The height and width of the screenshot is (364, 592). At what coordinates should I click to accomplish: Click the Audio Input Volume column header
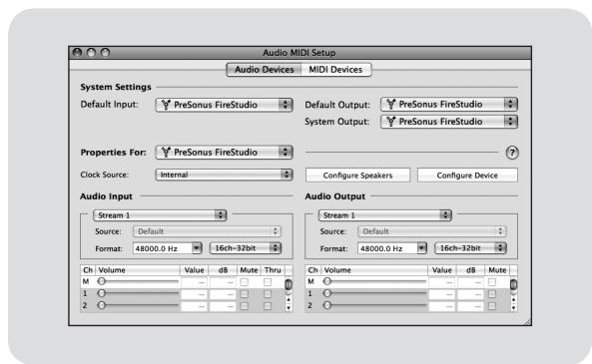tap(138, 270)
